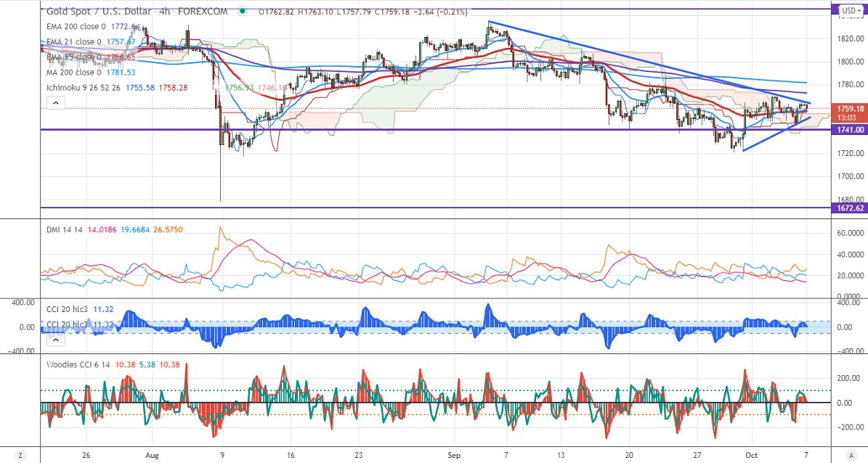
Task: Click the 23 date label on time axis
Action: point(359,455)
